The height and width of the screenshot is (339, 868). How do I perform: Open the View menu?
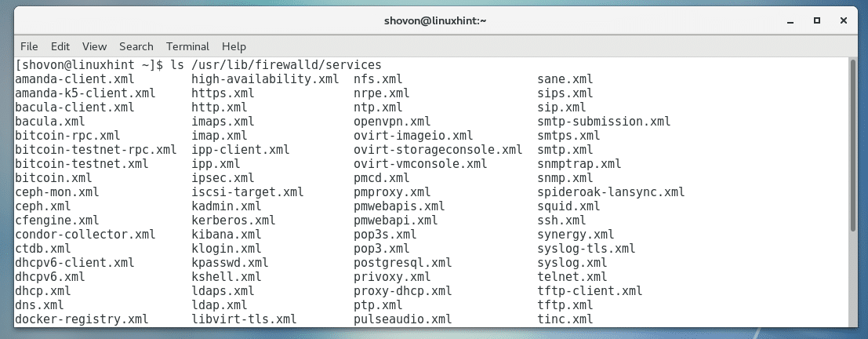click(x=94, y=46)
